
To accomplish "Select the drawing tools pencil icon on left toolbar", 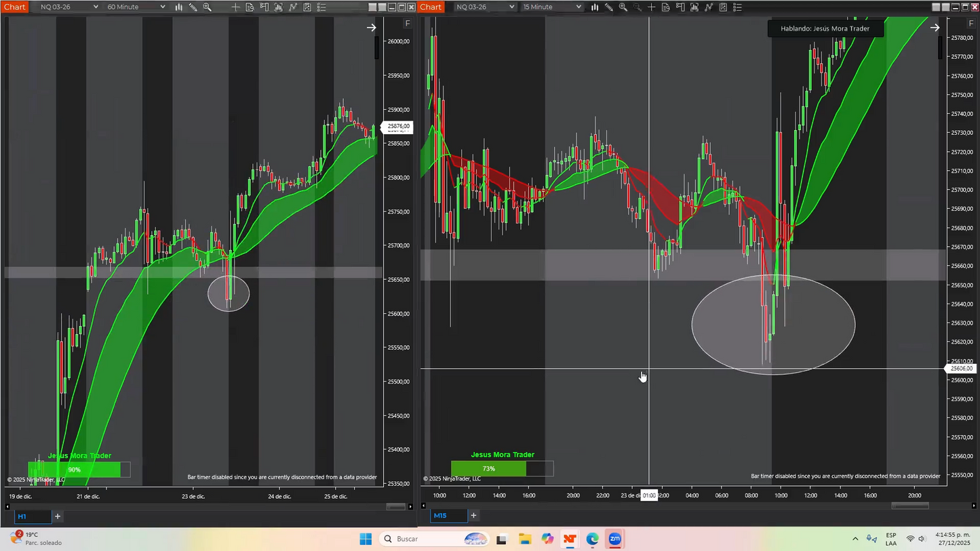I will pyautogui.click(x=192, y=7).
